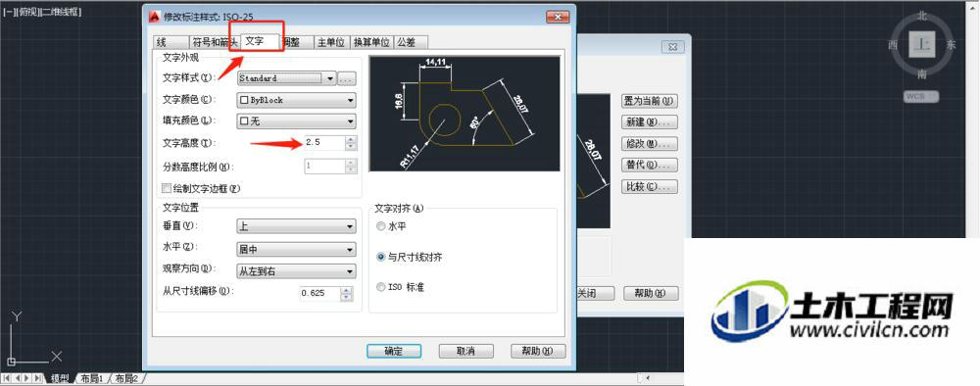The height and width of the screenshot is (386, 980).
Task: Click the 文字高度 value field
Action: pyautogui.click(x=323, y=143)
